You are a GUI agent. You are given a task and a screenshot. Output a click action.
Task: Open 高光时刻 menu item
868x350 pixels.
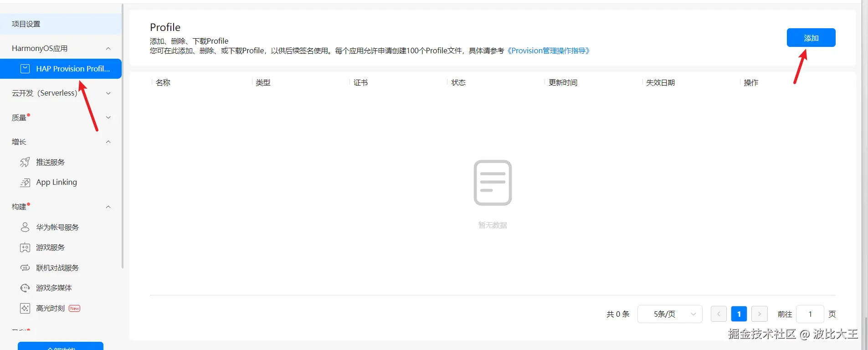tap(61, 308)
